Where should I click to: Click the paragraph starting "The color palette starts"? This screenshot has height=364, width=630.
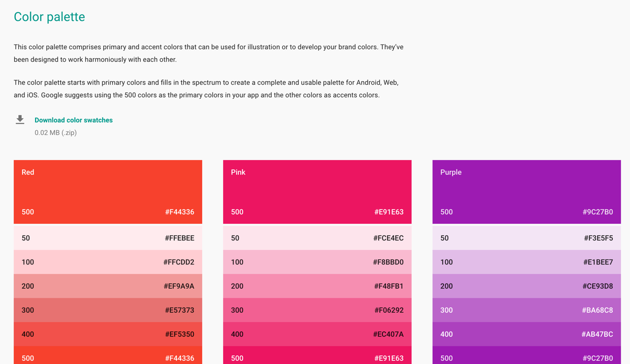point(206,89)
